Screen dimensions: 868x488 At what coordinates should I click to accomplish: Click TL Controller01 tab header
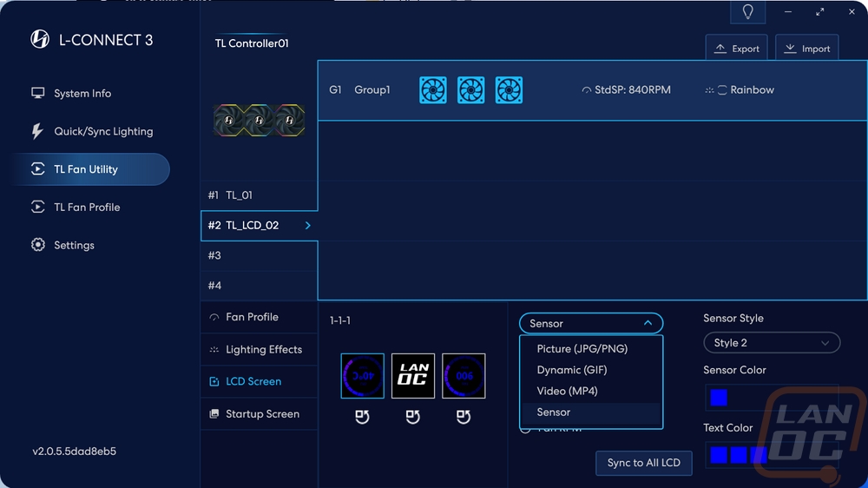[252, 43]
